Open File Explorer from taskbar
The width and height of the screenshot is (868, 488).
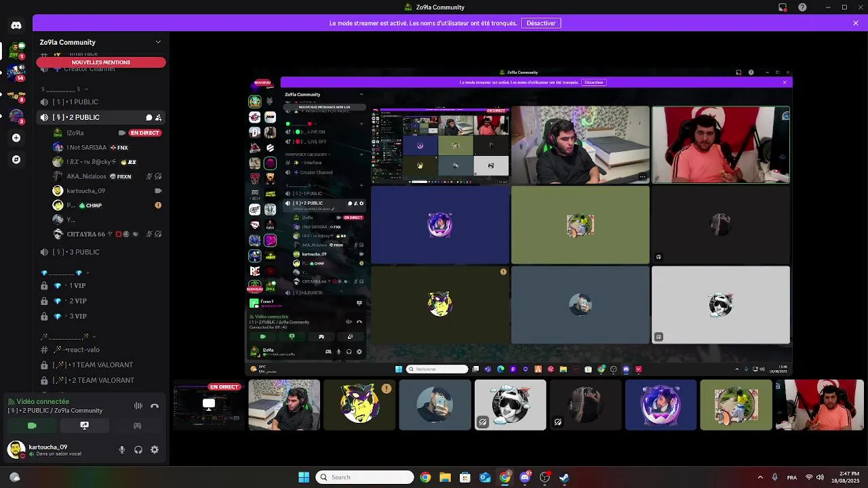click(445, 477)
